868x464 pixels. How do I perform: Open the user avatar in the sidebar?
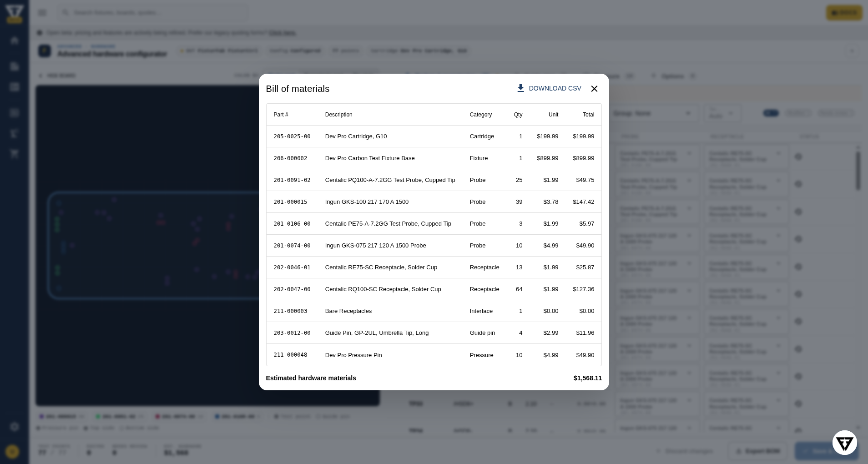point(12,451)
